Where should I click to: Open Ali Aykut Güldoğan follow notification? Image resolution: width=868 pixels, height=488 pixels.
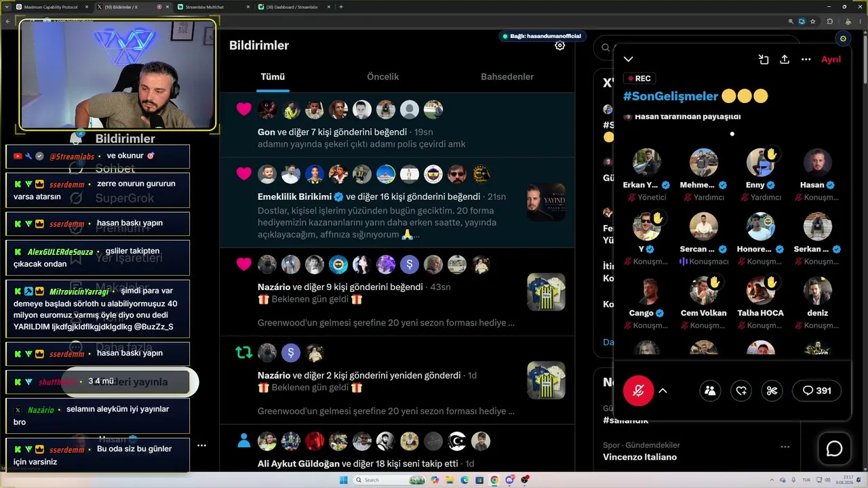coord(397,449)
